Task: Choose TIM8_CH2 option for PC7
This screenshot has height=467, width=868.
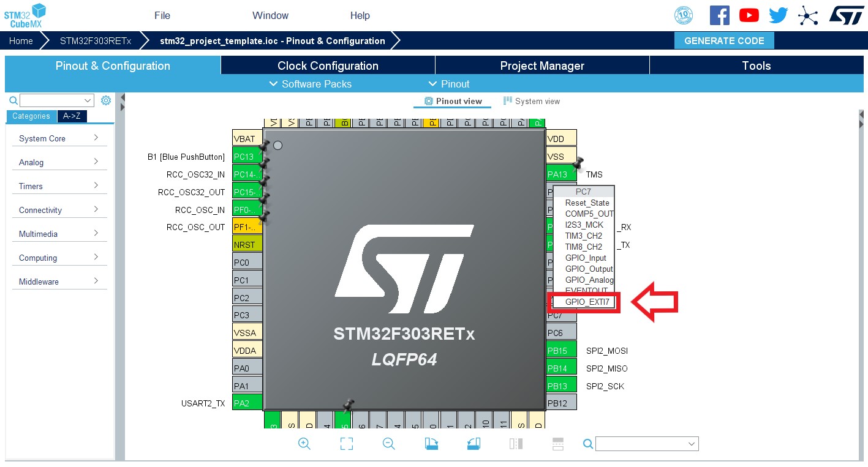Action: (584, 247)
